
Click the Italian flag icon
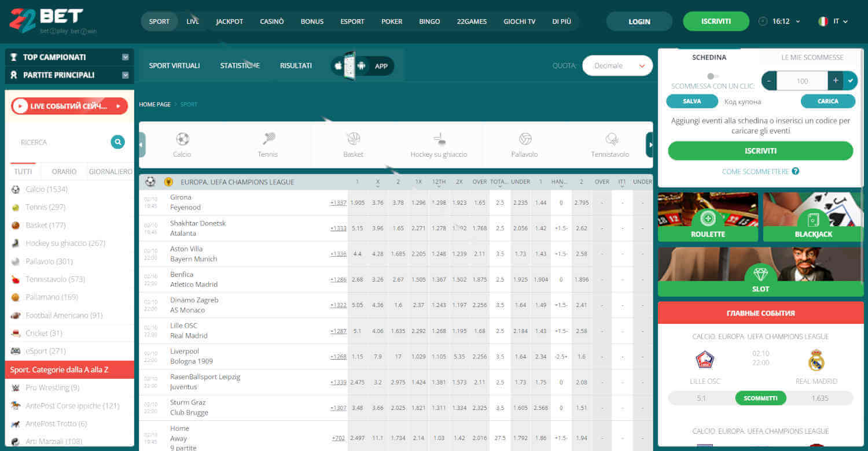823,21
